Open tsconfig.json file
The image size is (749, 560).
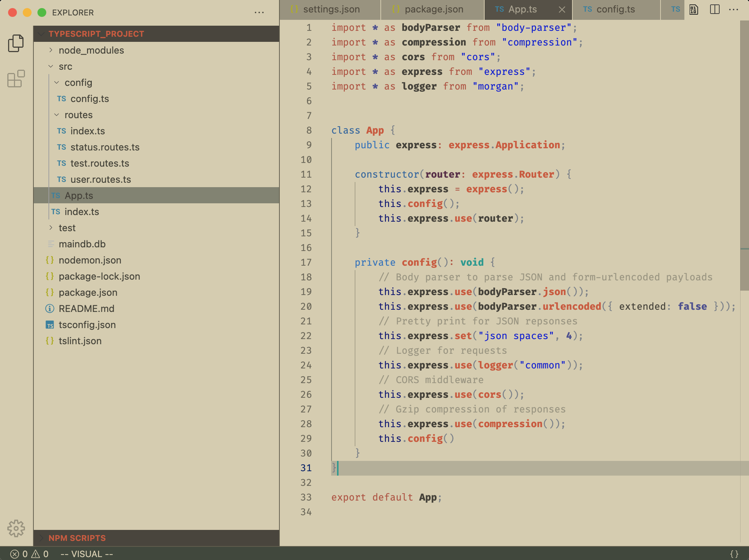pos(156,325)
